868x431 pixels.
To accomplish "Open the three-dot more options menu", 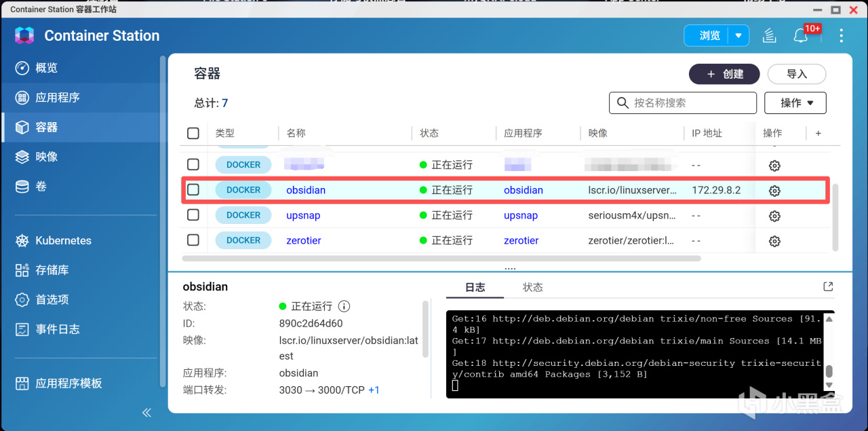I will coord(842,36).
